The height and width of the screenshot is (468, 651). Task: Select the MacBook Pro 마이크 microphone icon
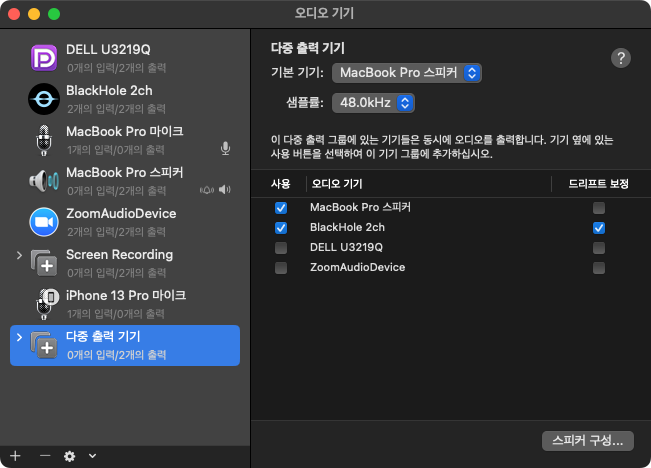[44, 140]
